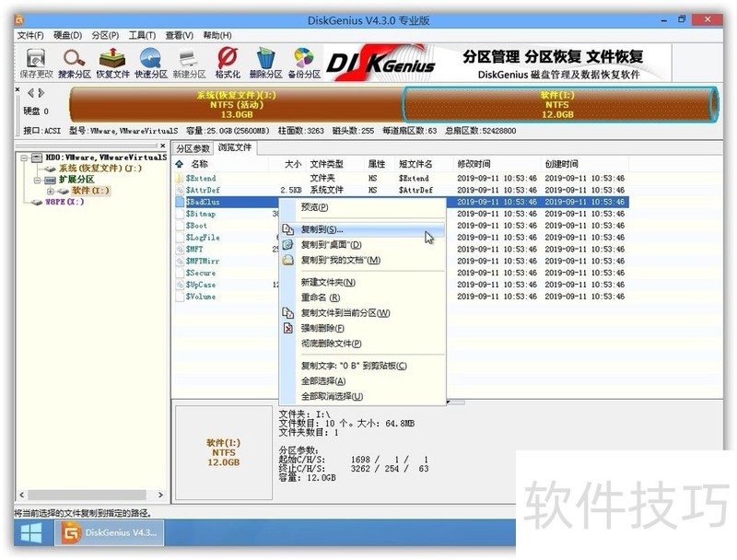
Task: Close the disk map pane with small x
Action: tap(18, 89)
